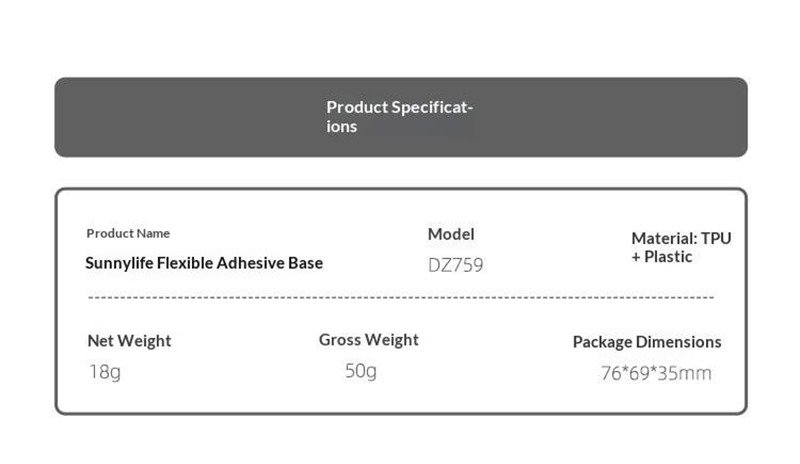Select the model number DZ759
Screen dimensions: 800x464
click(x=455, y=266)
